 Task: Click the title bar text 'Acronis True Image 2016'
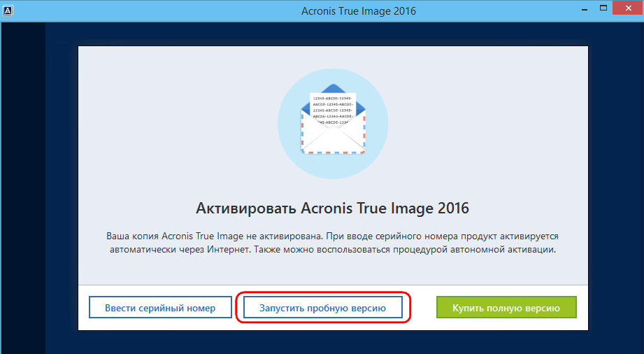click(x=359, y=11)
